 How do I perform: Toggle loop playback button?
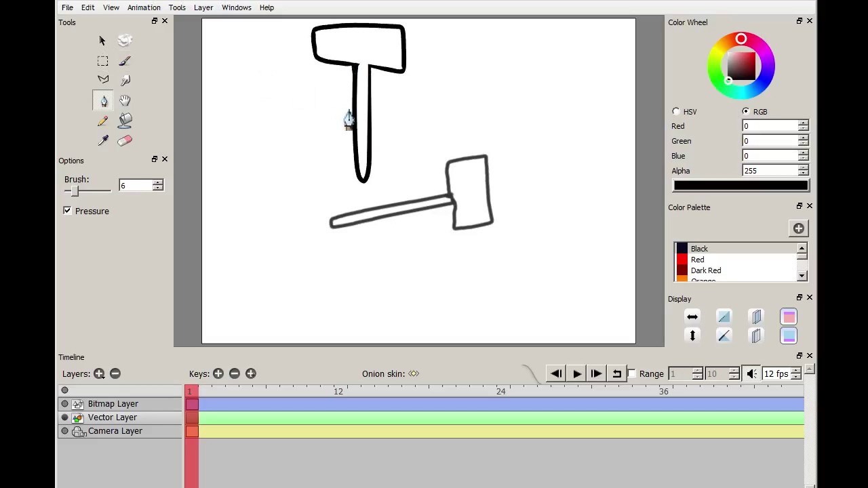616,374
